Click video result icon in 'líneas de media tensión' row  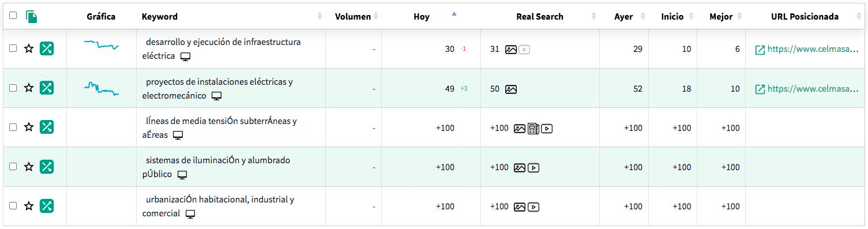(547, 129)
